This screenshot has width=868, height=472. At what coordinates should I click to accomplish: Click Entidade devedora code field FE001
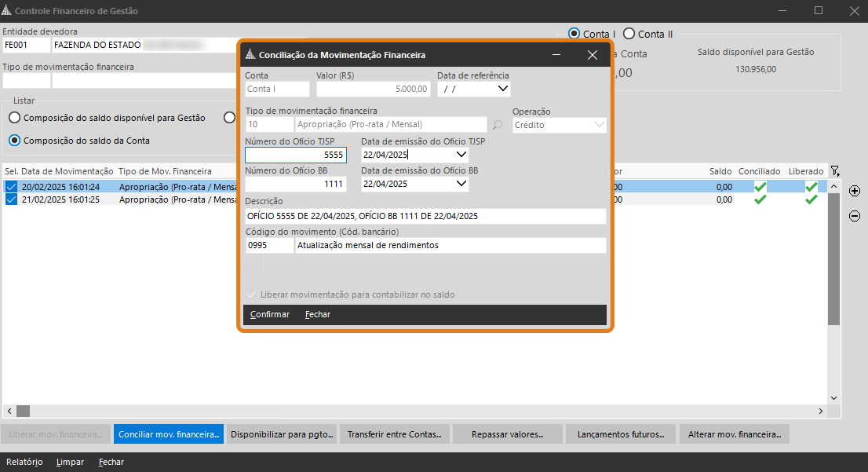coord(26,45)
